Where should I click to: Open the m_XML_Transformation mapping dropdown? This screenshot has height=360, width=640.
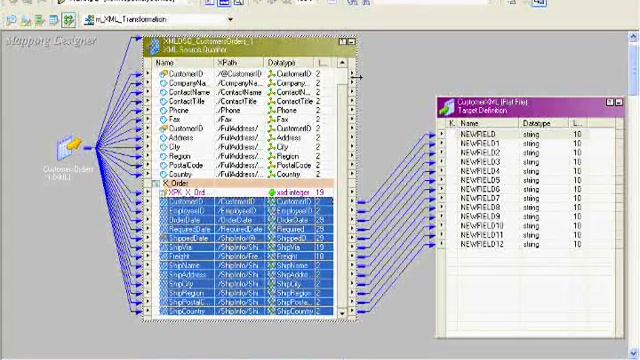(230, 19)
